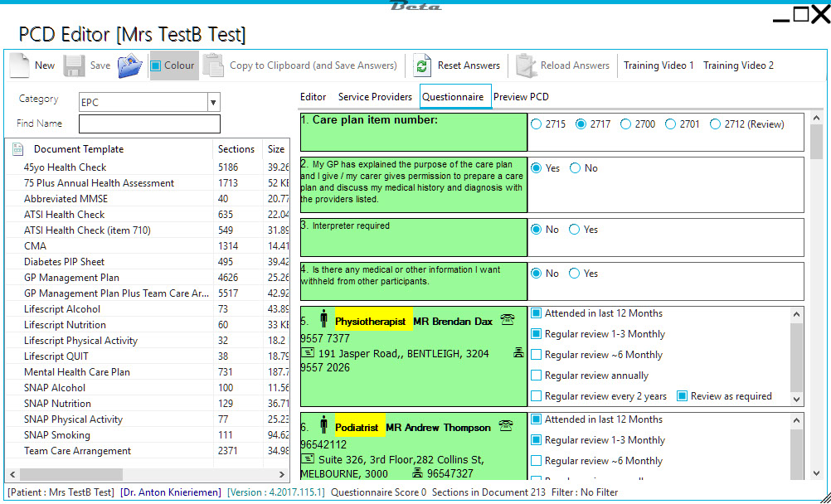831x504 pixels.
Task: Click the telephone icon beside Brendan Dax
Action: click(x=508, y=321)
